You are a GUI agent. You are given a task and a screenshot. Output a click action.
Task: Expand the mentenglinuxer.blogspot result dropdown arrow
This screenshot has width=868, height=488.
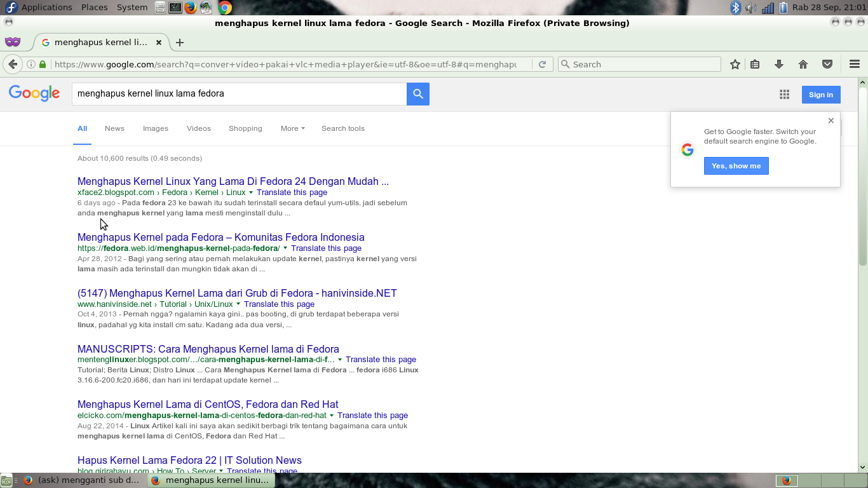(x=340, y=360)
